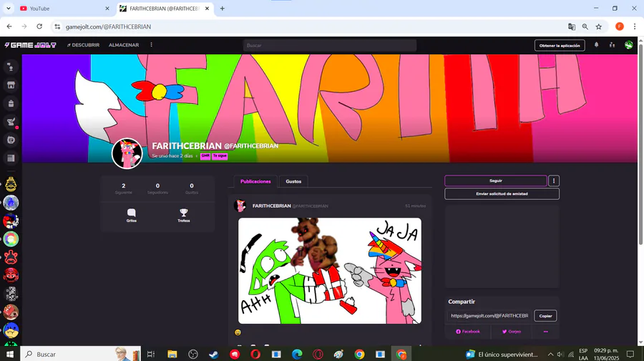Open the Trofeos trophy icon
This screenshot has height=361, width=644.
[184, 215]
